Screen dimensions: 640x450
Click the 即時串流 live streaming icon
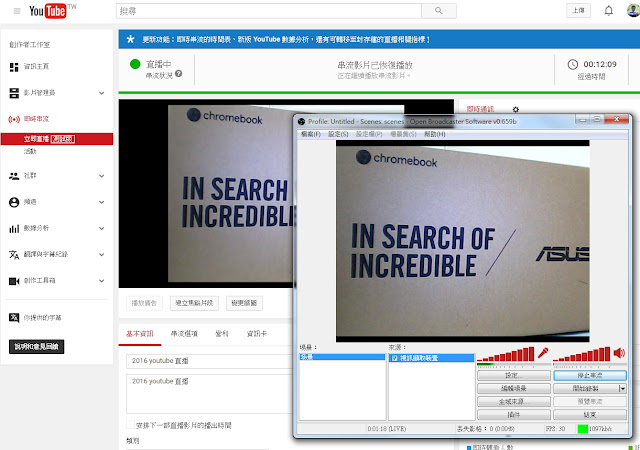[14, 119]
